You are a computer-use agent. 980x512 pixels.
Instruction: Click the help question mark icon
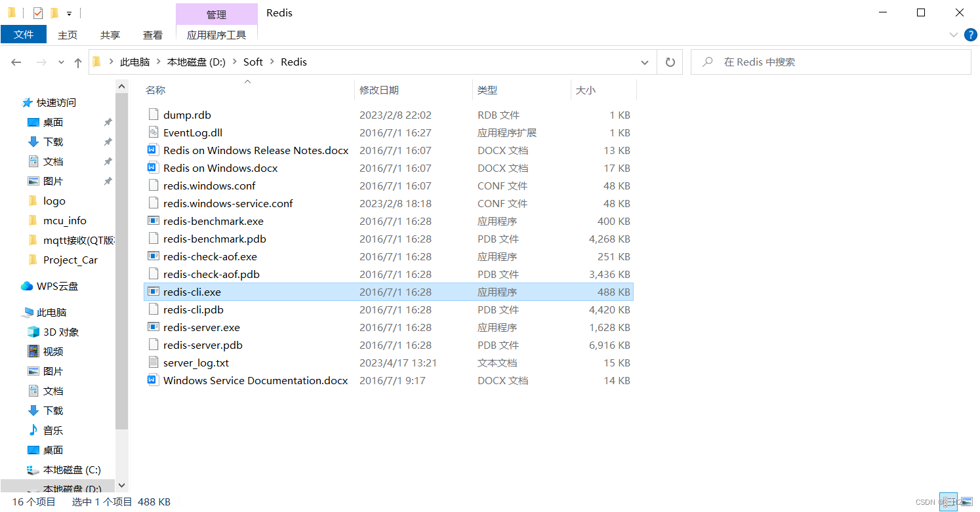971,35
